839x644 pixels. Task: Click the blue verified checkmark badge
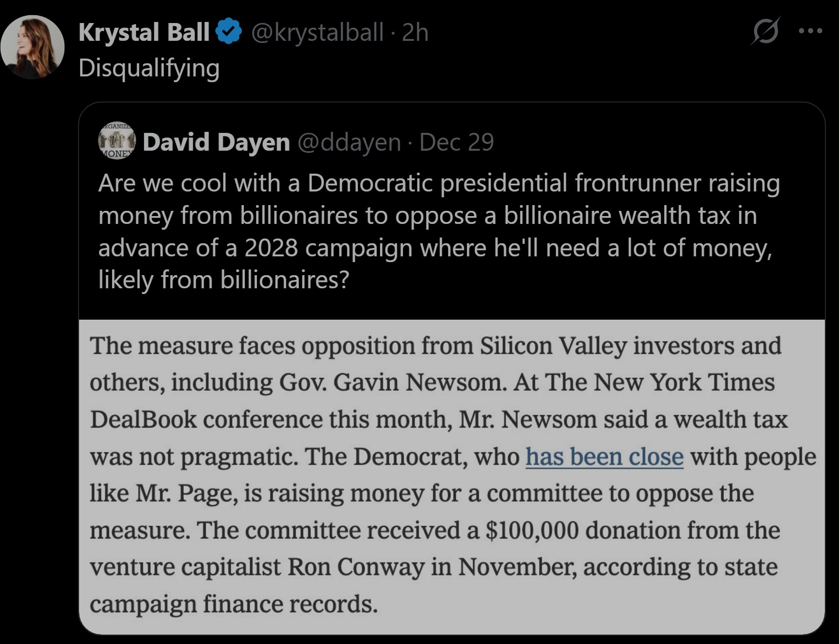[x=229, y=31]
